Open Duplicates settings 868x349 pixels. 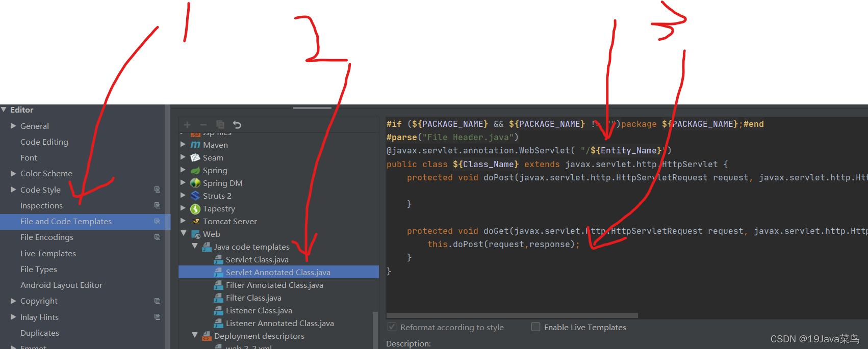[x=40, y=333]
